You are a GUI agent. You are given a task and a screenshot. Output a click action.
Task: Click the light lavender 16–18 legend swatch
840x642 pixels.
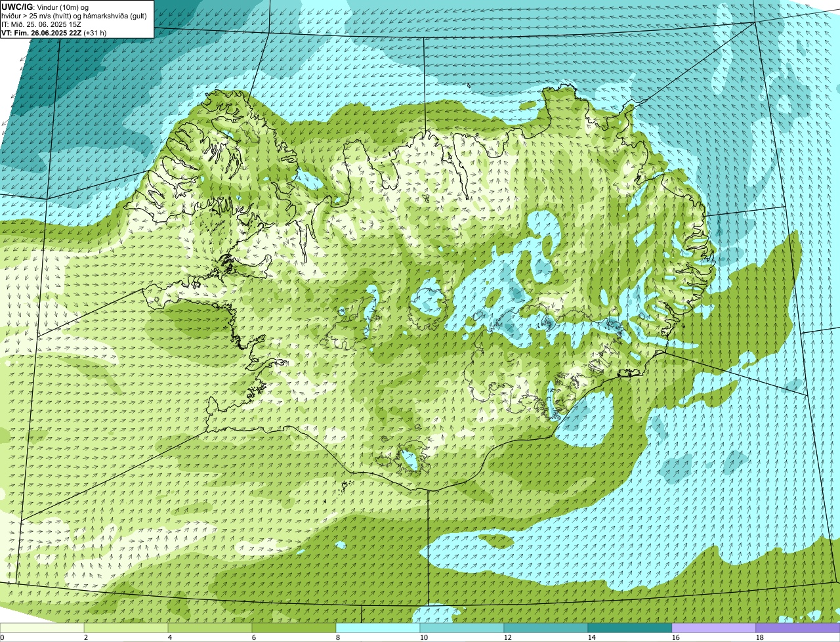tap(714, 628)
